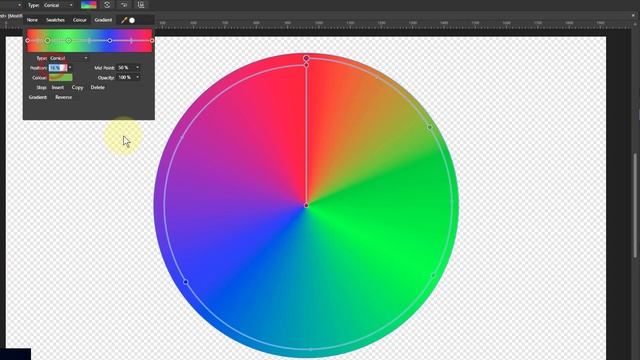The image size is (640, 360).
Task: Open the gradient preview swatch in the toolbar
Action: [x=89, y=5]
